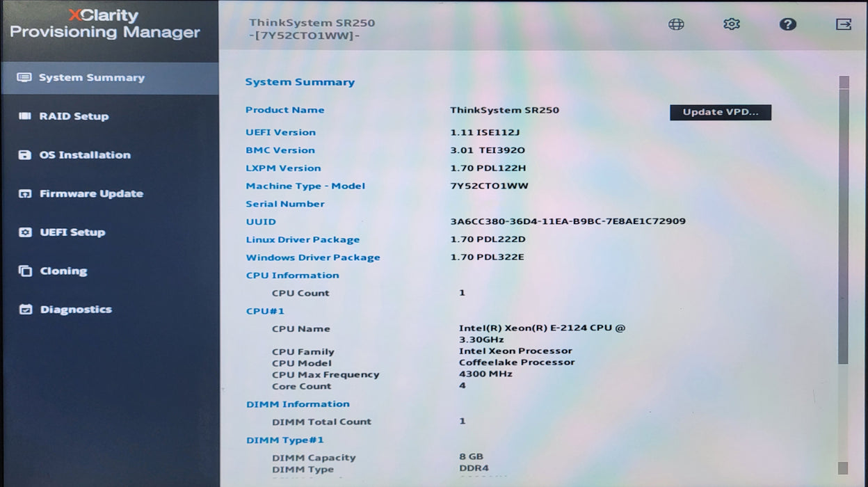
Task: Click the value 1.70 PDL322E
Action: click(x=488, y=257)
